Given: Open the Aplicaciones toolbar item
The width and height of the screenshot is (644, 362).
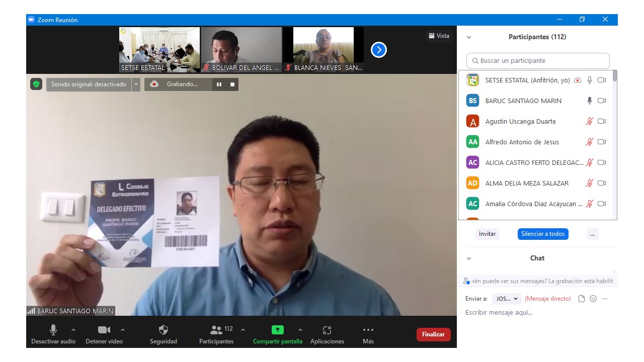Looking at the screenshot, I should pos(327,335).
